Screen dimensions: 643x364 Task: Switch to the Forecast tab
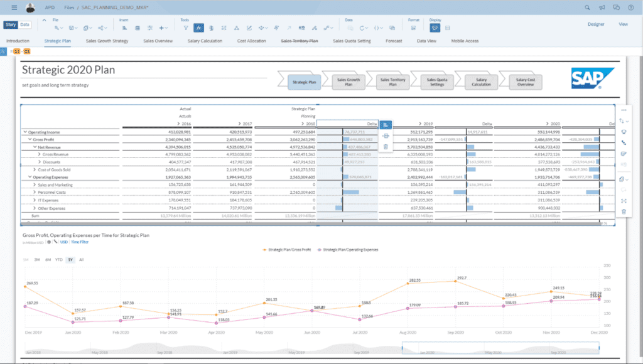click(394, 41)
